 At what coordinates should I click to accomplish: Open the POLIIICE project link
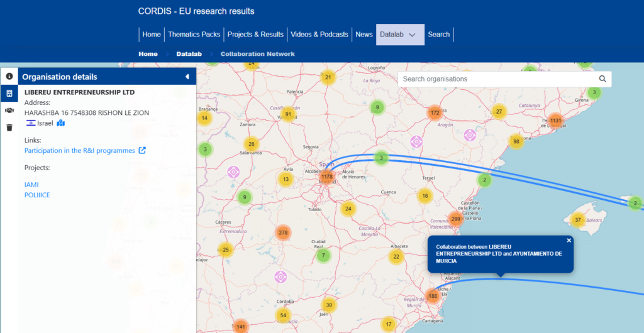(x=37, y=195)
